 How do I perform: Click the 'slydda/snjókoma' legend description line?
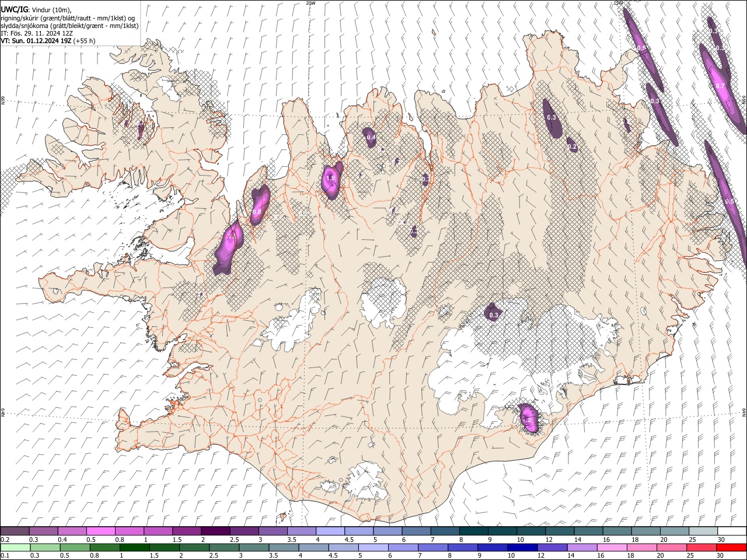[69, 25]
